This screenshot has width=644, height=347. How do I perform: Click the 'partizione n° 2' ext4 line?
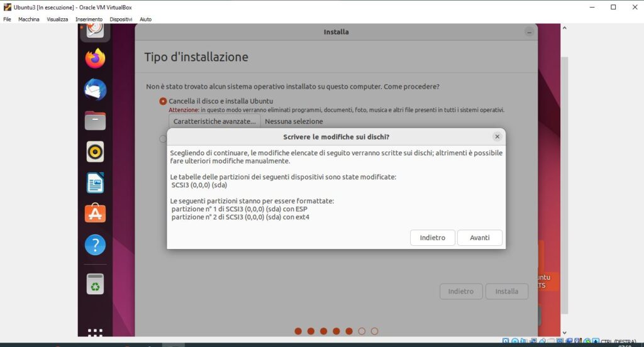click(240, 217)
